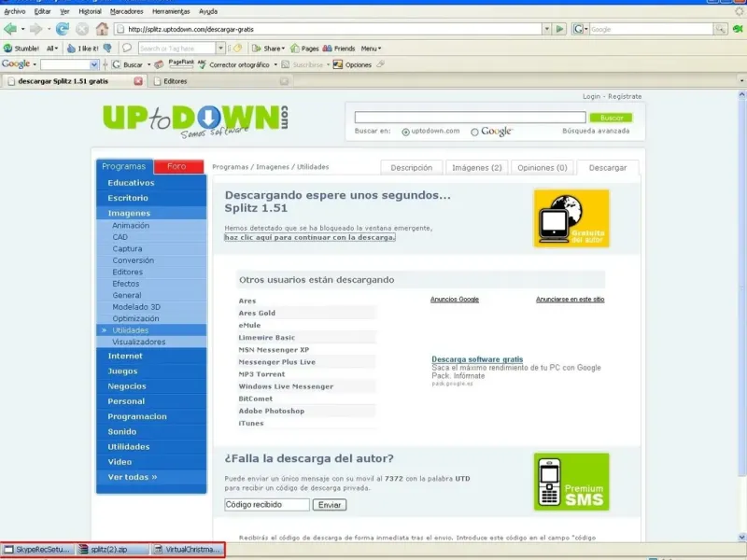
Task: Open the Herramientas menu
Action: [171, 11]
